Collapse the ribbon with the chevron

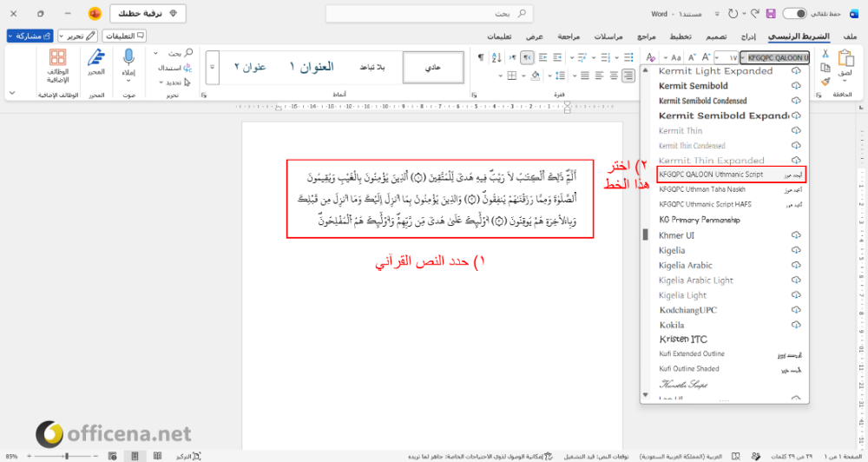12,93
